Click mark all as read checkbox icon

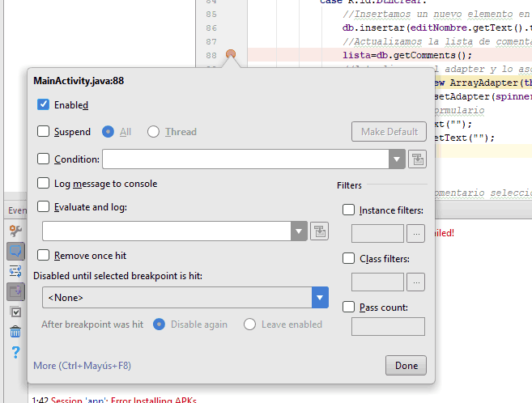15,312
